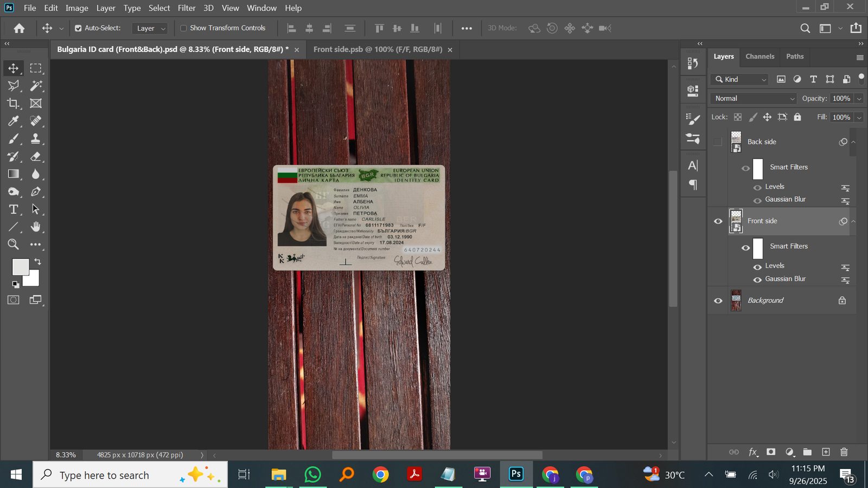Select the Clone Stamp tool
868x488 pixels.
click(36, 139)
